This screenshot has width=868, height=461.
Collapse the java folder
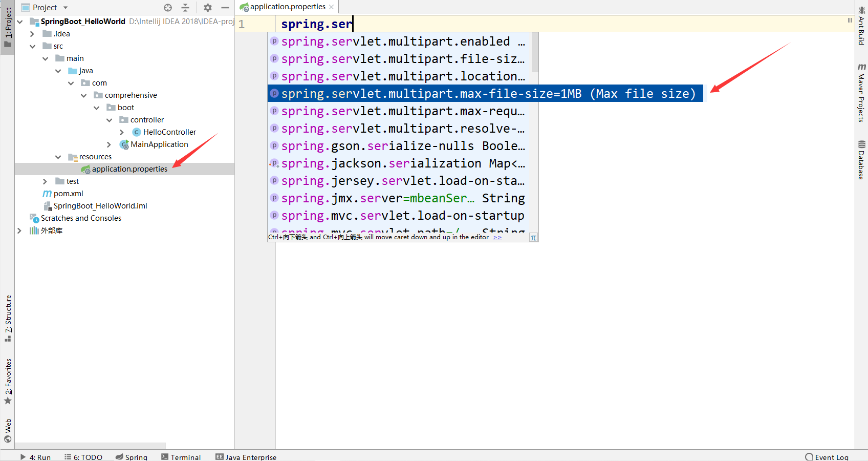tap(58, 71)
